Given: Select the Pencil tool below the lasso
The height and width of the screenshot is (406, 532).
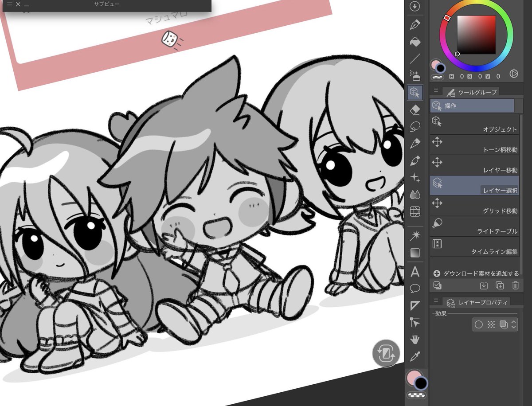Looking at the screenshot, I should [x=415, y=143].
